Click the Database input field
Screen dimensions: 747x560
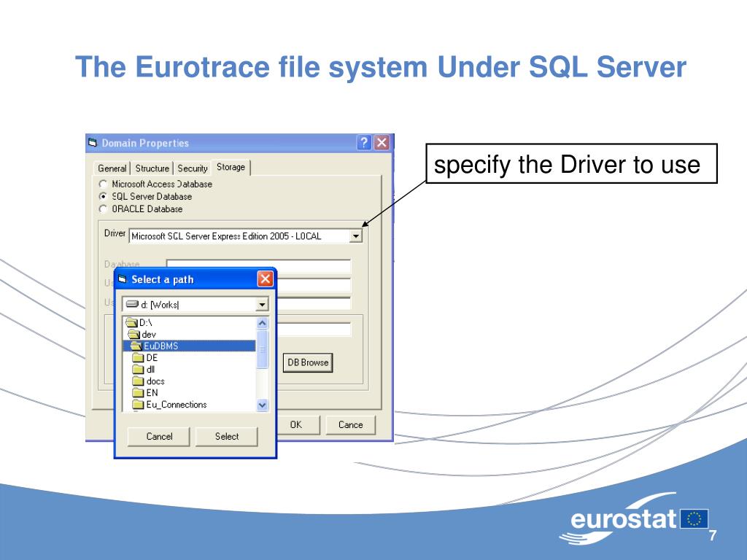[x=258, y=265]
